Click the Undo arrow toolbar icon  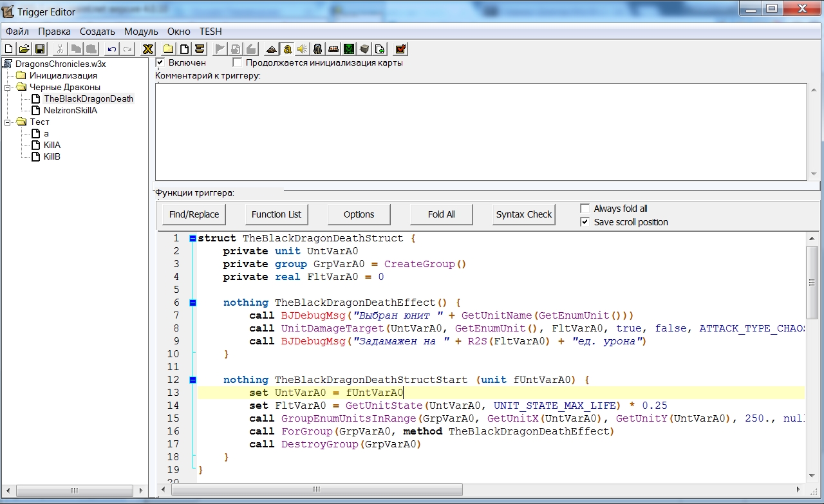coord(112,49)
